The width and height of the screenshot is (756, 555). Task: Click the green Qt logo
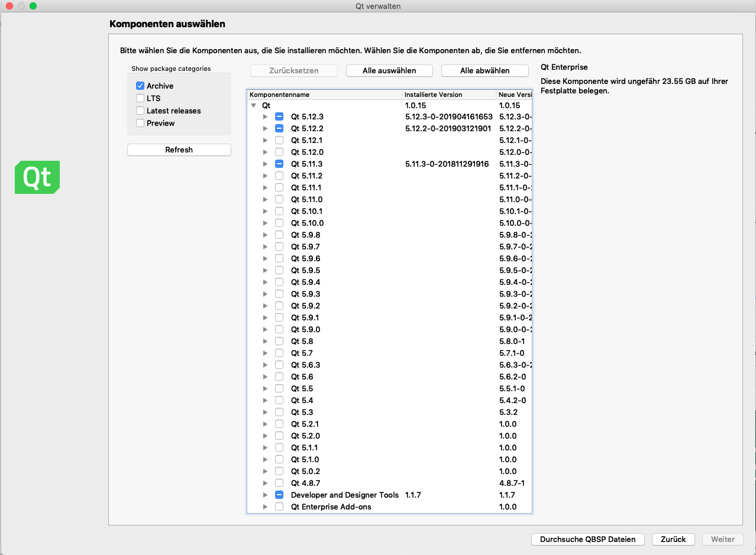(x=37, y=177)
